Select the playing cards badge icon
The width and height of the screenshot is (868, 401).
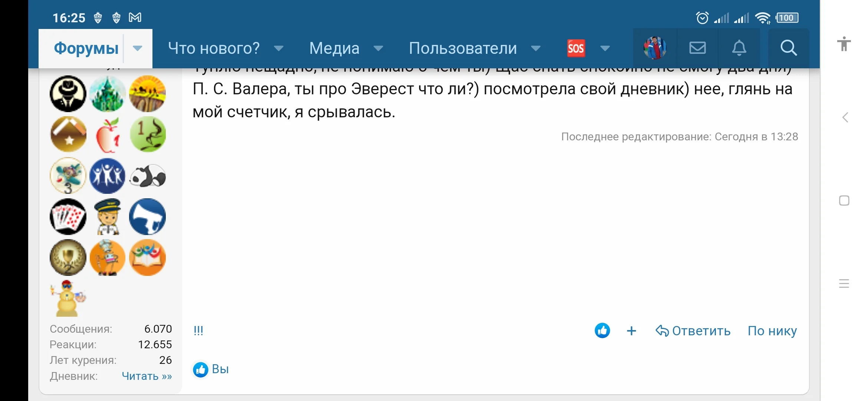[x=68, y=217]
